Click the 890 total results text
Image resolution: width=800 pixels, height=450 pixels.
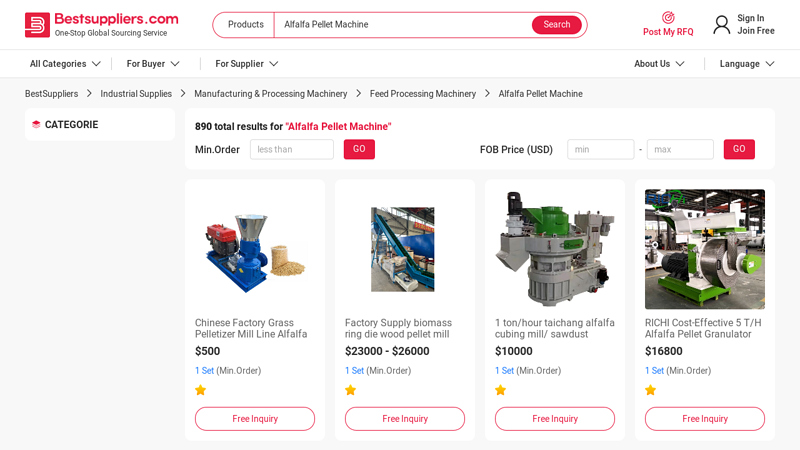(x=293, y=127)
